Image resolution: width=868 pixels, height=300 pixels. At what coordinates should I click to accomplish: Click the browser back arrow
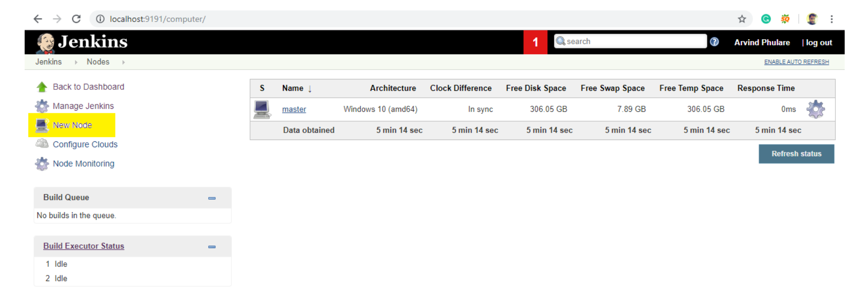coord(38,19)
